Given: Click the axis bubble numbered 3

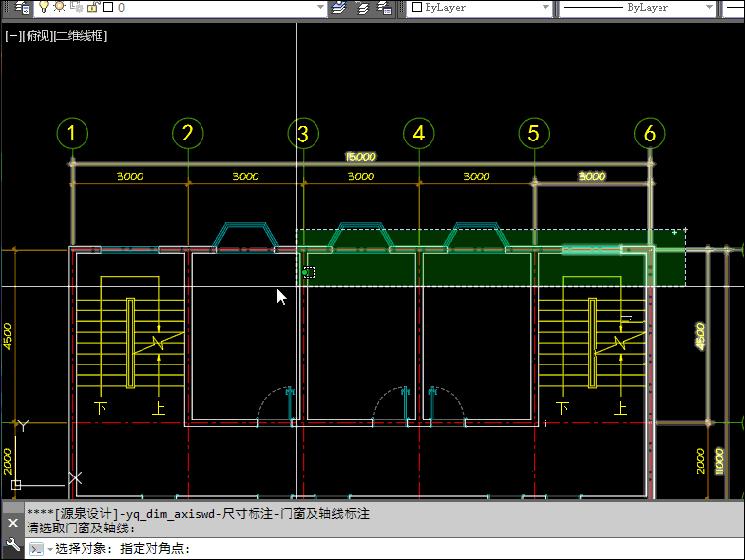Looking at the screenshot, I should (303, 133).
